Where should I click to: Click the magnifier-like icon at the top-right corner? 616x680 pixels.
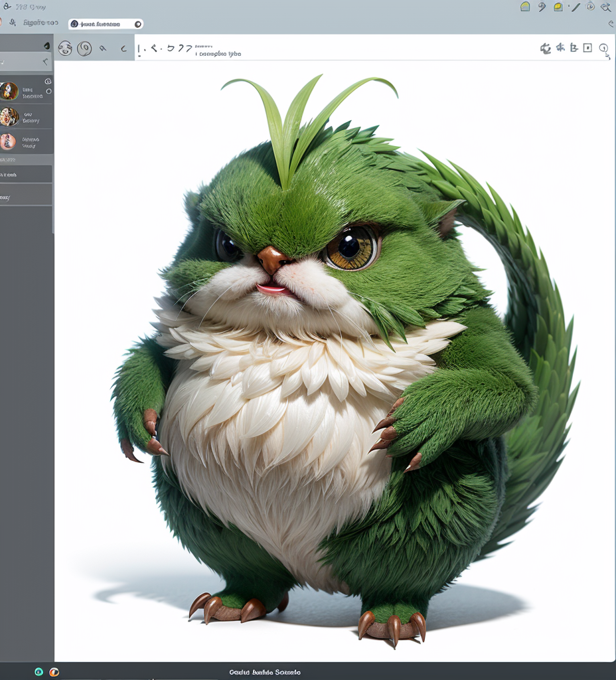tap(606, 7)
